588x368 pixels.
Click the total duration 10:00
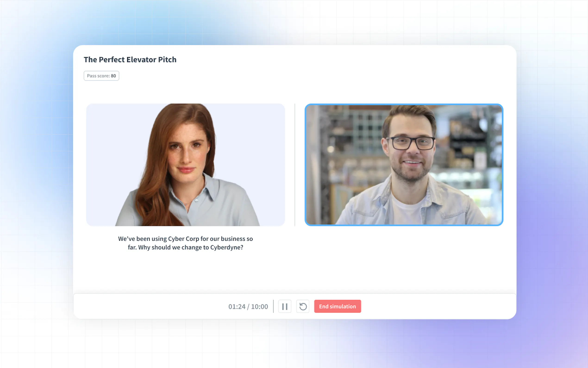coord(259,306)
